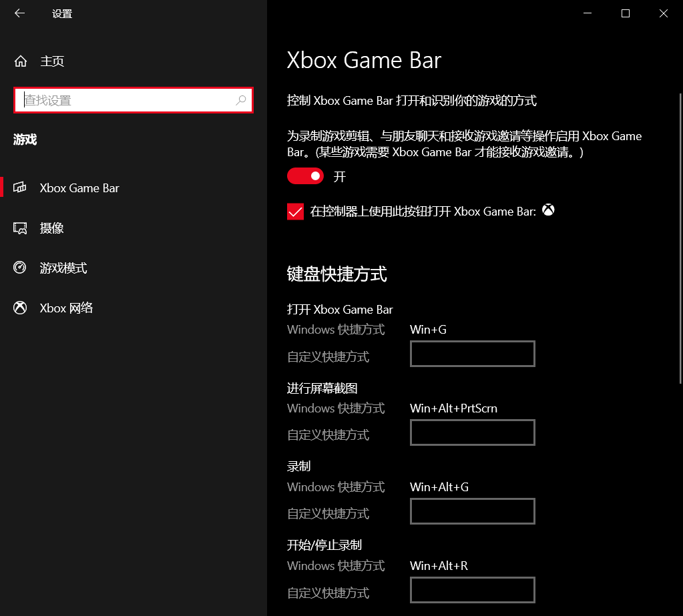Open the Xbox Game Bar settings page
This screenshot has height=616, width=683.
coord(134,188)
